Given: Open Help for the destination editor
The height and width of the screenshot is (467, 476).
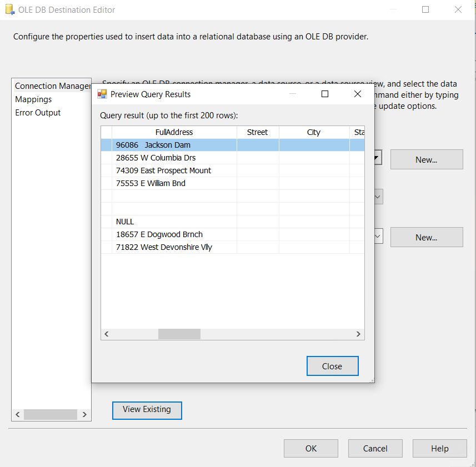Looking at the screenshot, I should pyautogui.click(x=439, y=449).
